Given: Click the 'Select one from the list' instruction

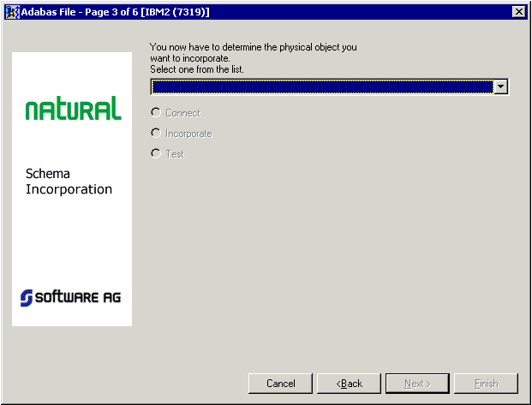Looking at the screenshot, I should point(196,68).
